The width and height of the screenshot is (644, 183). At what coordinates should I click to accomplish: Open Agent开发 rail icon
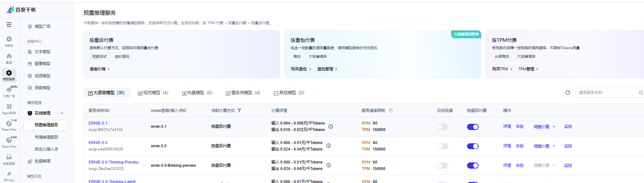(x=9, y=109)
